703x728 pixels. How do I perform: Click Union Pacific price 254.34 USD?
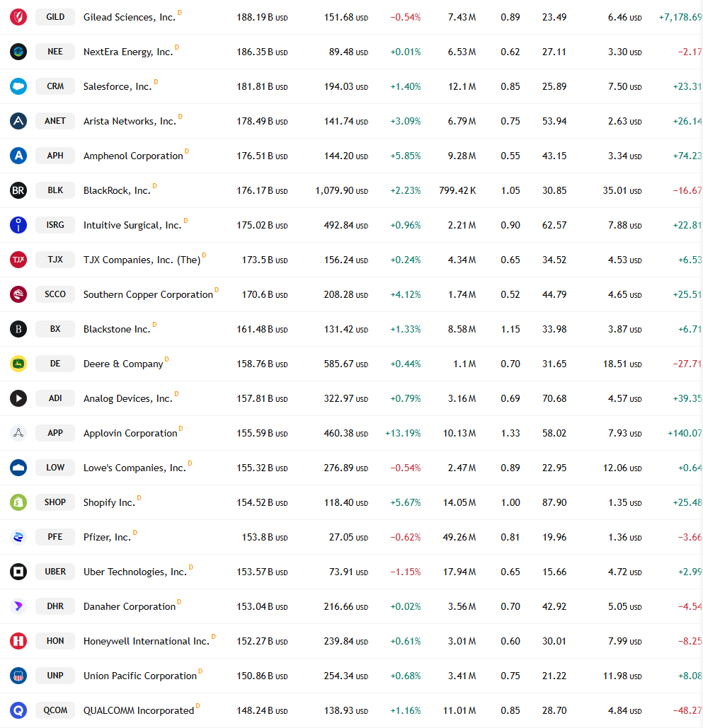click(345, 676)
